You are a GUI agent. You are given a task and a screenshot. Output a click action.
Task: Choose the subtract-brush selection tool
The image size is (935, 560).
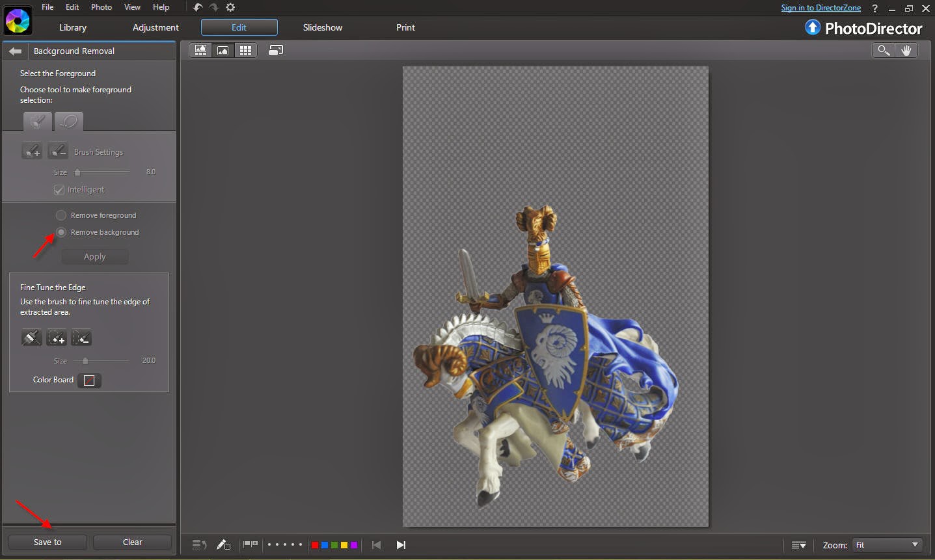[58, 152]
